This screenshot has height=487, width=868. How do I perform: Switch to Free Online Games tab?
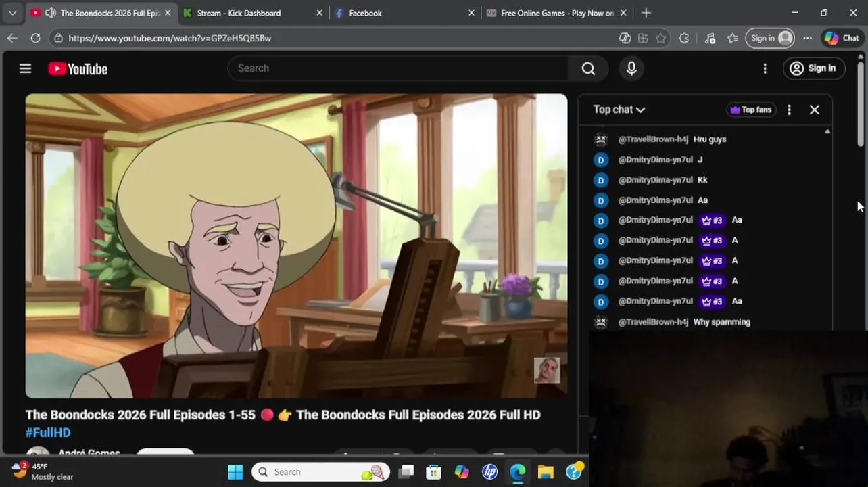tap(556, 13)
